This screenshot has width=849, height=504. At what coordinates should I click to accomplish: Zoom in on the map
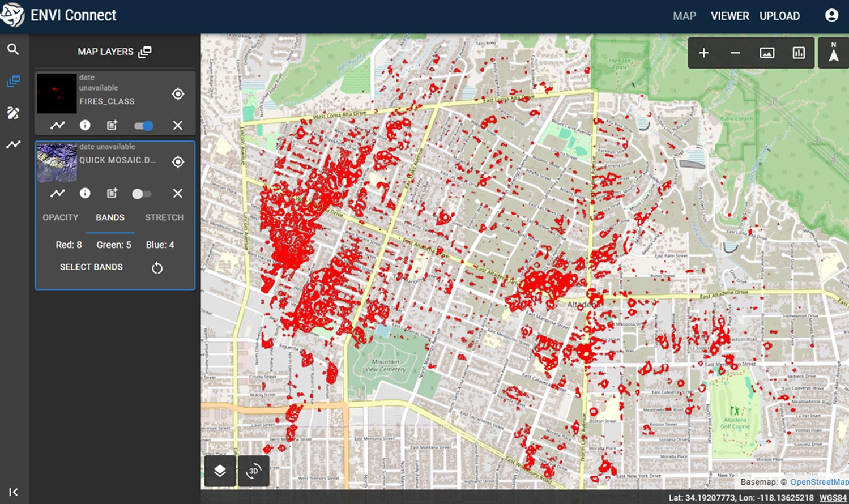pyautogui.click(x=703, y=53)
